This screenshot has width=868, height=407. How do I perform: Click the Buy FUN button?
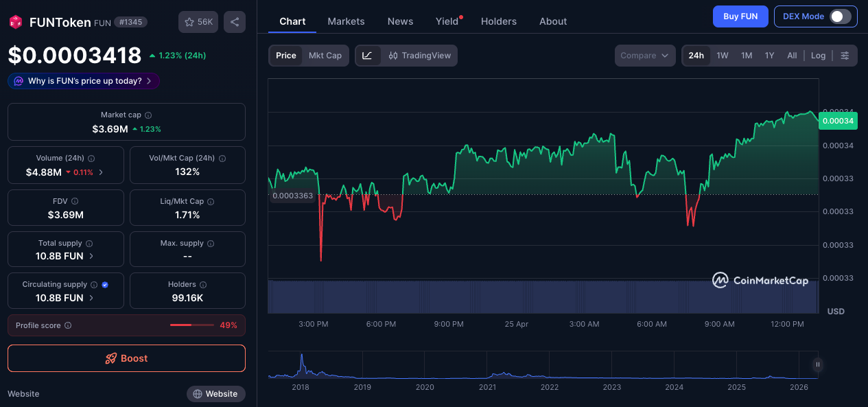[740, 16]
